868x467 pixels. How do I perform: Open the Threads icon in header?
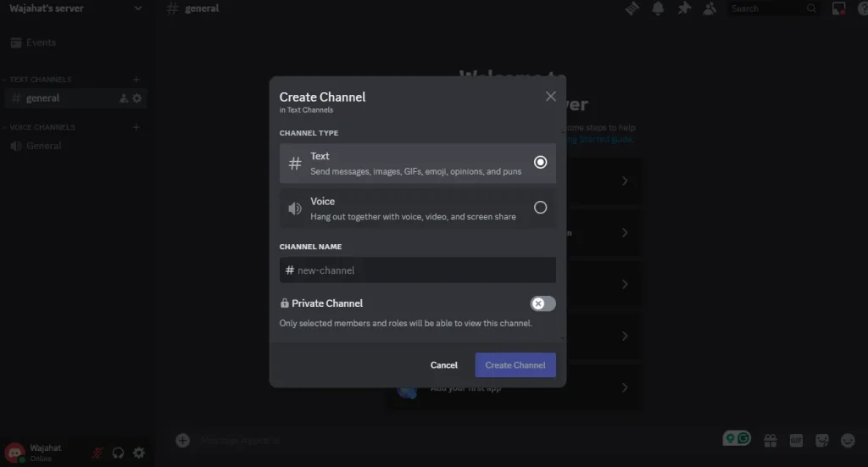point(632,8)
